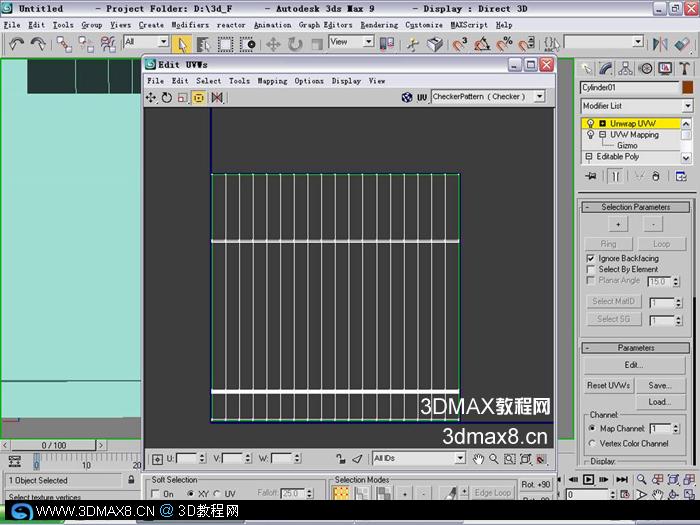
Task: Select the Vertex Color Channel radio button
Action: coord(592,443)
